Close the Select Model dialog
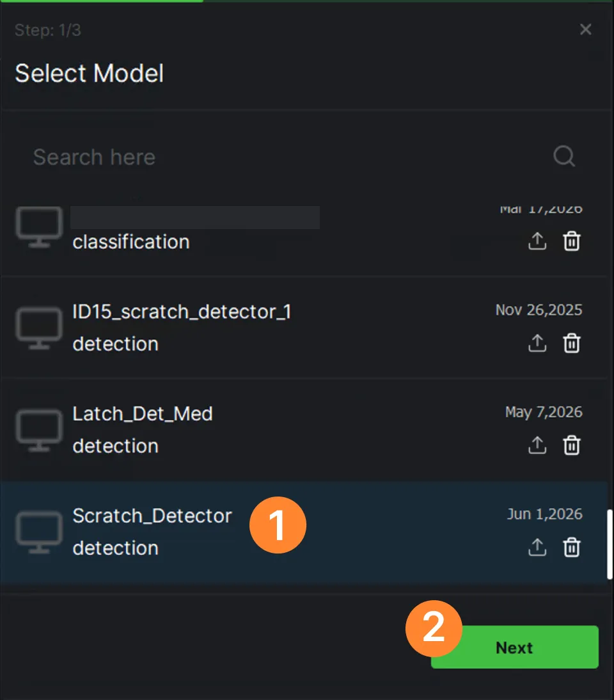The width and height of the screenshot is (614, 700). [x=585, y=29]
